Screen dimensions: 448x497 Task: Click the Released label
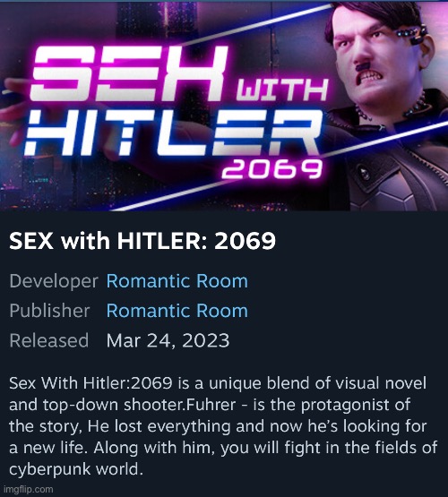tap(48, 340)
